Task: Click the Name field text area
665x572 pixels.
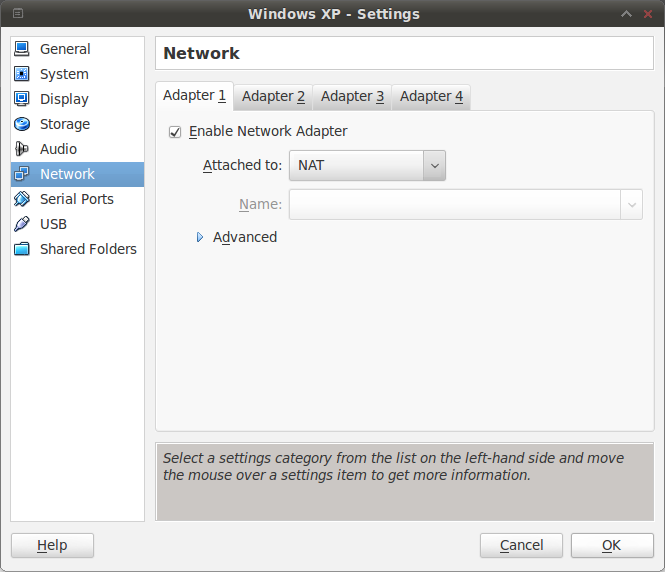Action: click(x=455, y=204)
